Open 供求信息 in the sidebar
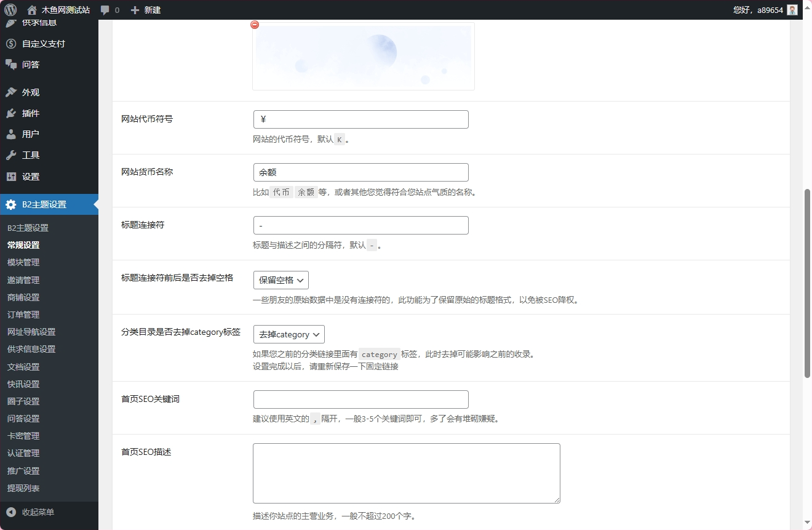 39,23
